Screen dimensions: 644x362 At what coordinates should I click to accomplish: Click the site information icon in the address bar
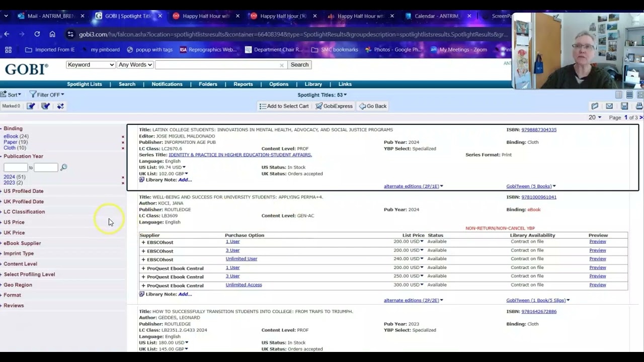pos(70,34)
